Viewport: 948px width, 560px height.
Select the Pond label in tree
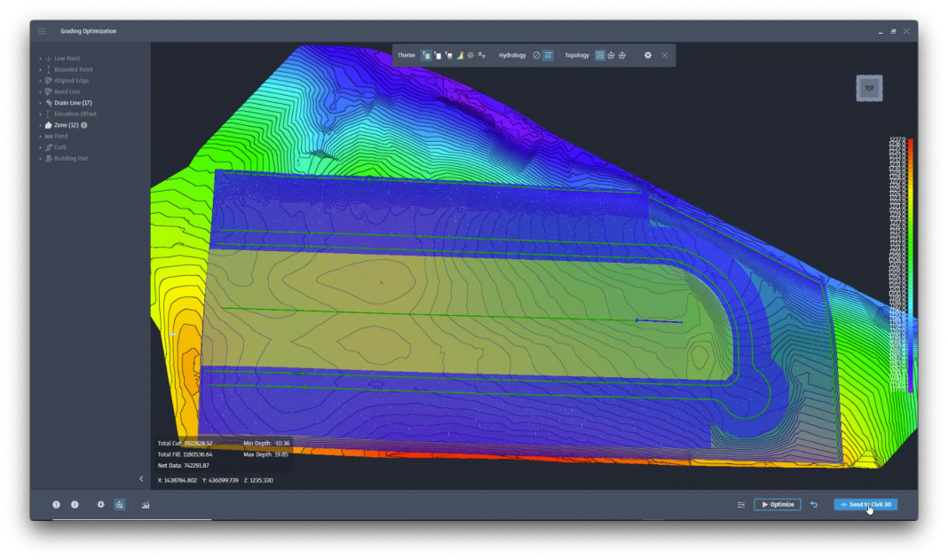click(x=61, y=136)
